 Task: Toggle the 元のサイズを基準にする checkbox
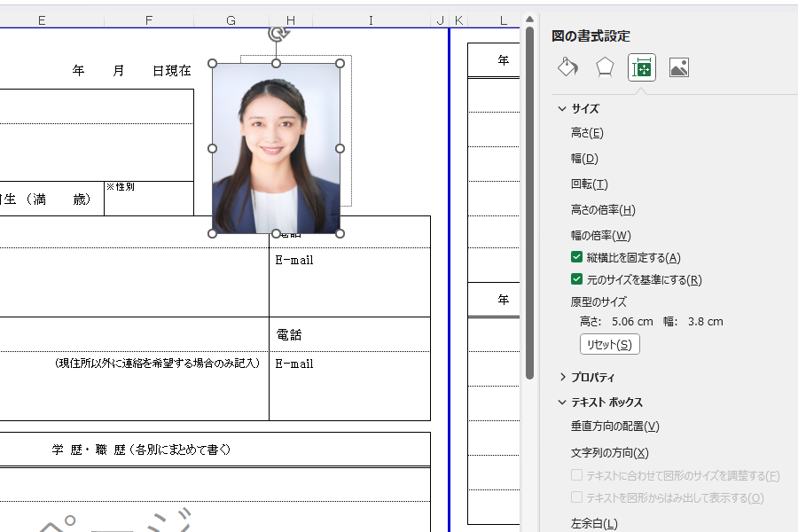[577, 279]
